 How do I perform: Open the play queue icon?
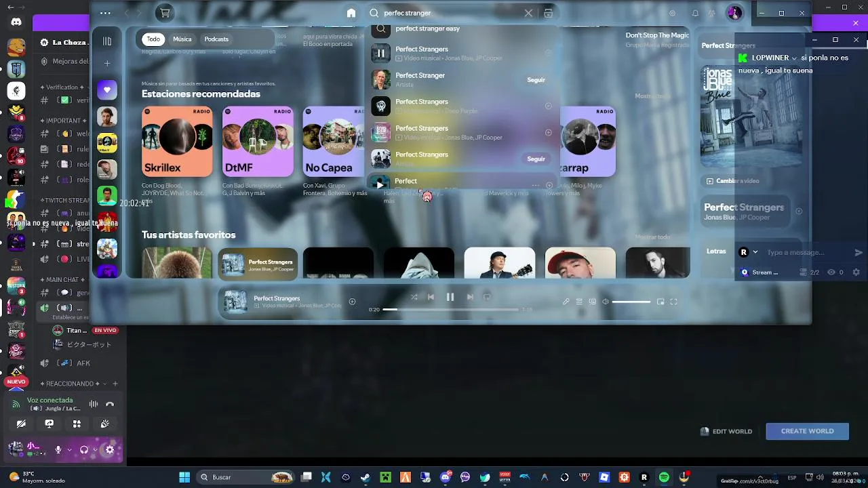579,302
